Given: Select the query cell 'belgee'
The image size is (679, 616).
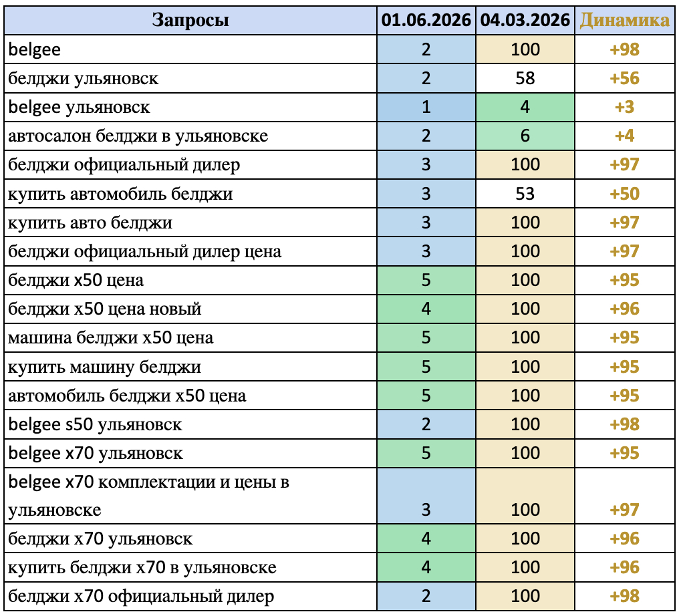Looking at the screenshot, I should pyautogui.click(x=190, y=49).
